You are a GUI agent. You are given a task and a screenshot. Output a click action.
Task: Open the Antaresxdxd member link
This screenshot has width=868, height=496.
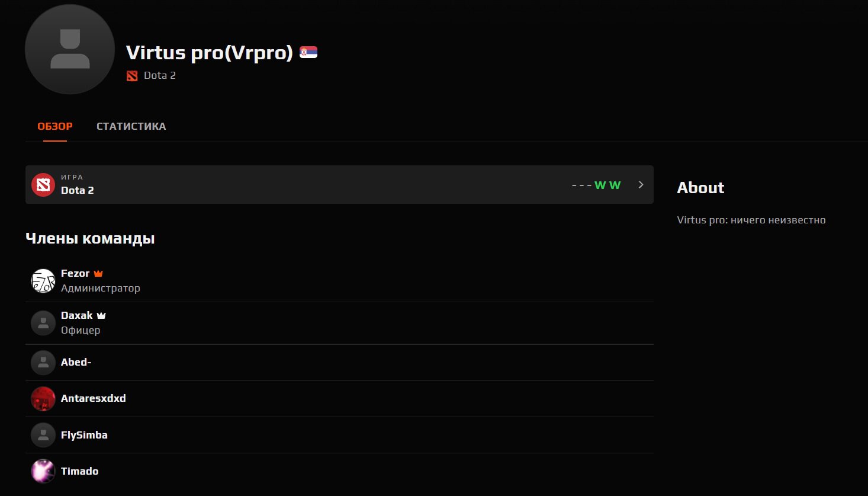click(93, 398)
